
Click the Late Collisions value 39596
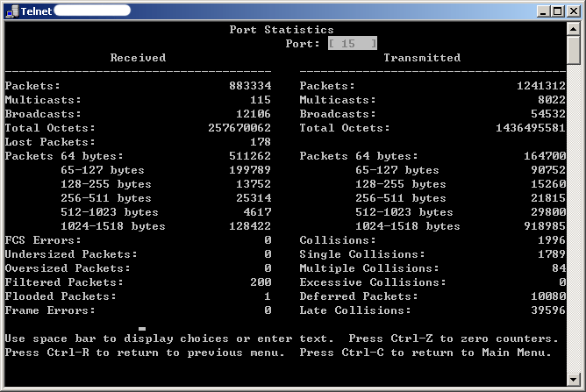545,310
